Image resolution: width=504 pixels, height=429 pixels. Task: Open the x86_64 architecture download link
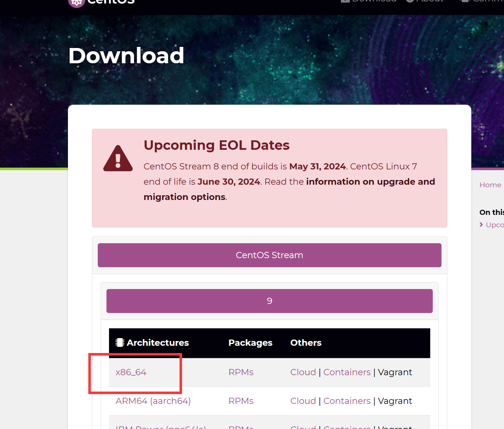131,372
